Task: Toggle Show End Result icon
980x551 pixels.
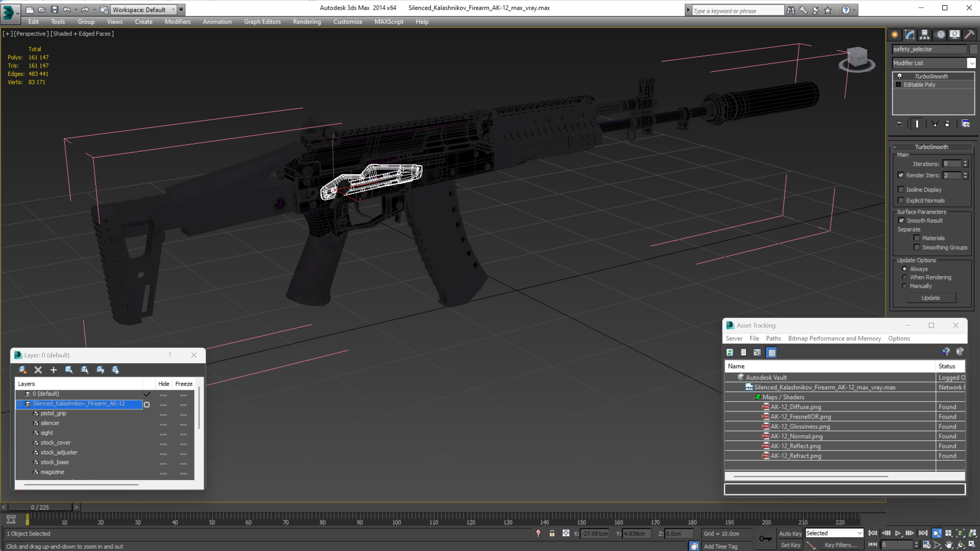Action: click(917, 124)
